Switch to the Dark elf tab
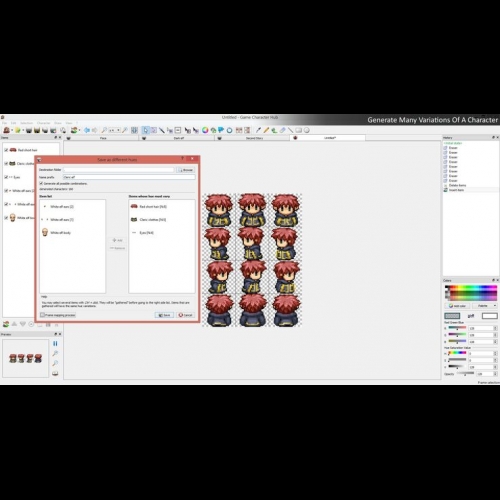 179,138
